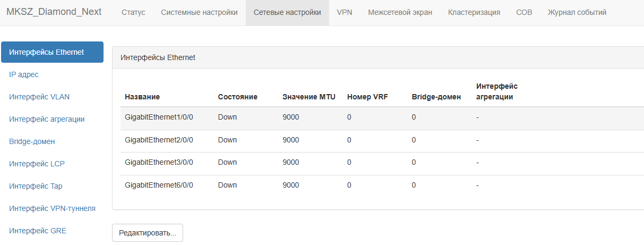Switch to the СОВ tab
Image resolution: width=644 pixels, height=245 pixels.
524,12
